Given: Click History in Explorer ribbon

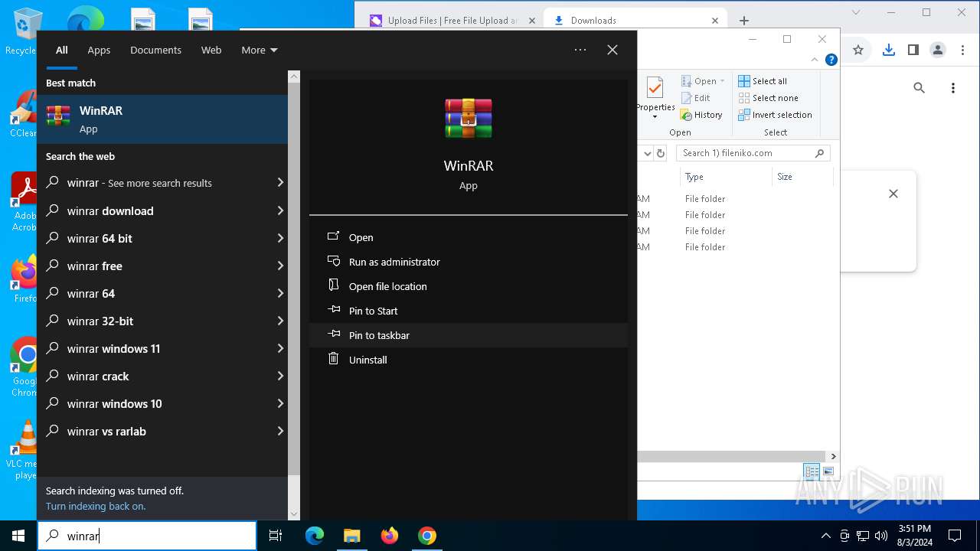Looking at the screenshot, I should point(701,115).
